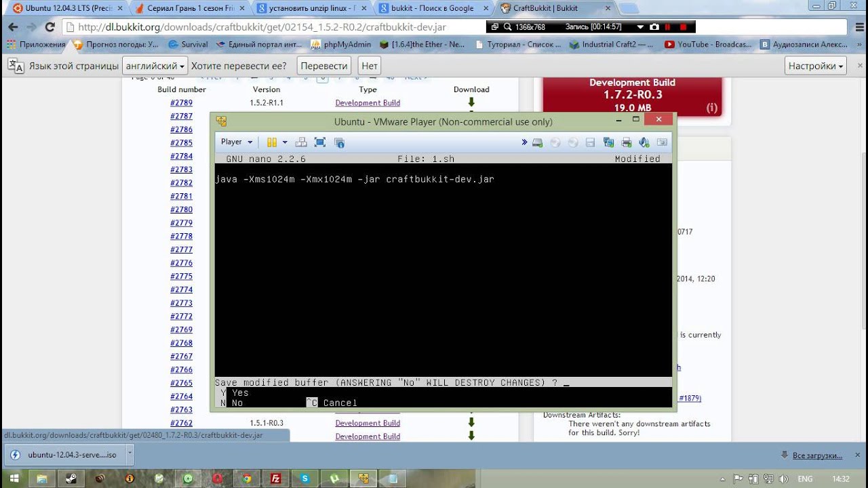Open build #2765 link
This screenshot has height=488, width=868.
coord(181,383)
